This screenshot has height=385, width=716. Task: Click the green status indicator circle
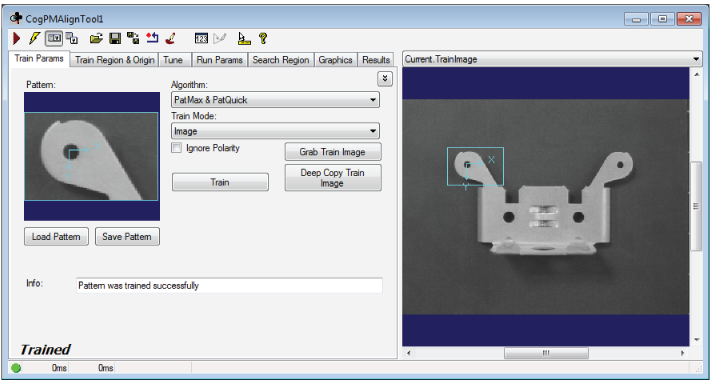(x=16, y=368)
